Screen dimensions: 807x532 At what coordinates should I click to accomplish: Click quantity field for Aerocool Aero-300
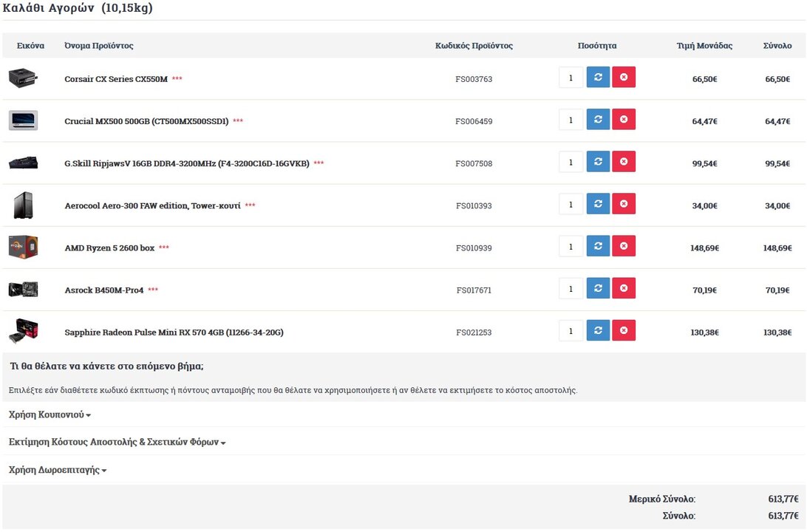click(x=571, y=204)
